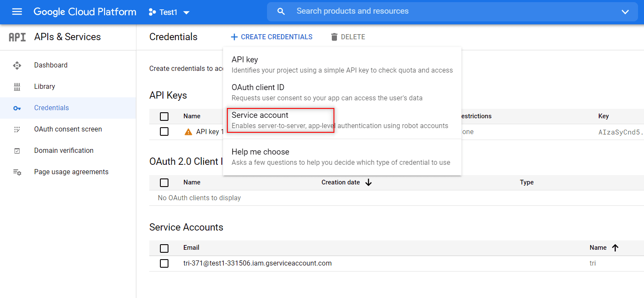The height and width of the screenshot is (298, 644).
Task: Open the hamburger navigation menu
Action: click(x=17, y=12)
